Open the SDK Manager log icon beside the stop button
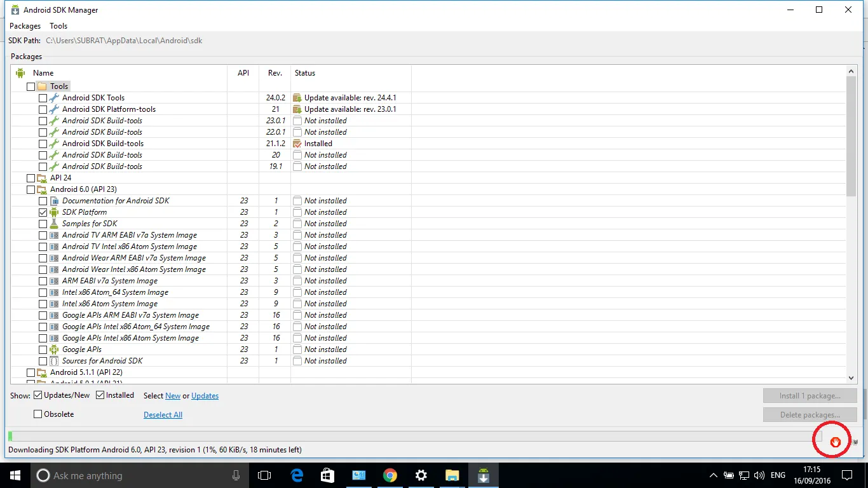868x488 pixels. (855, 442)
